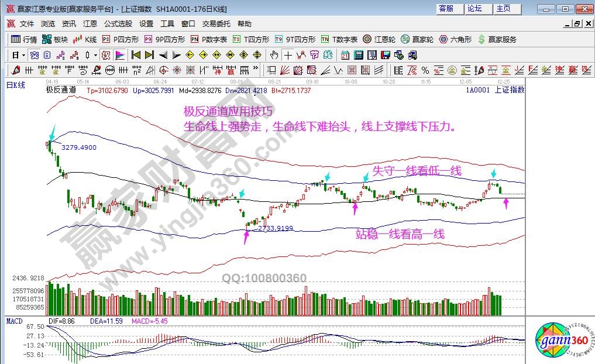The image size is (595, 364).
Task: Open the 六角形 hexagon tool
Action: 456,39
